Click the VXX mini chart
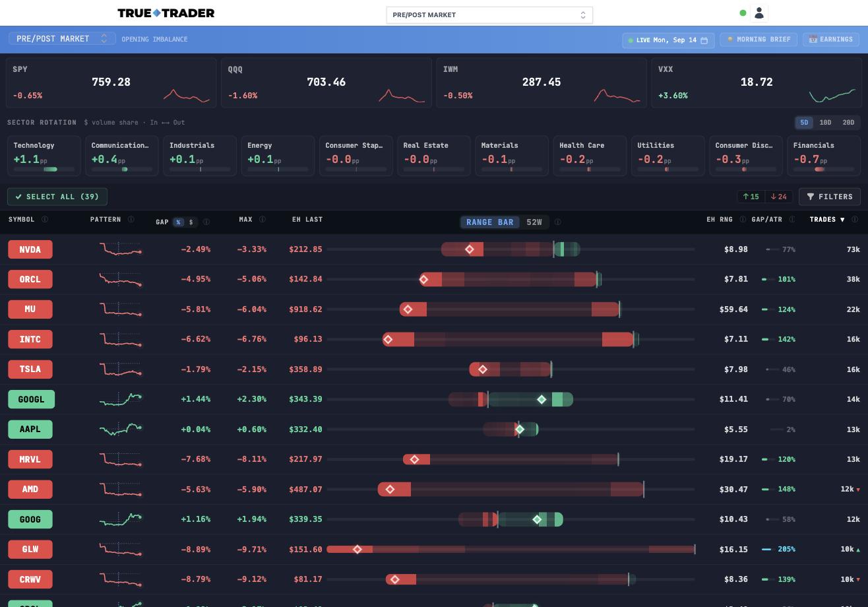 pos(832,96)
